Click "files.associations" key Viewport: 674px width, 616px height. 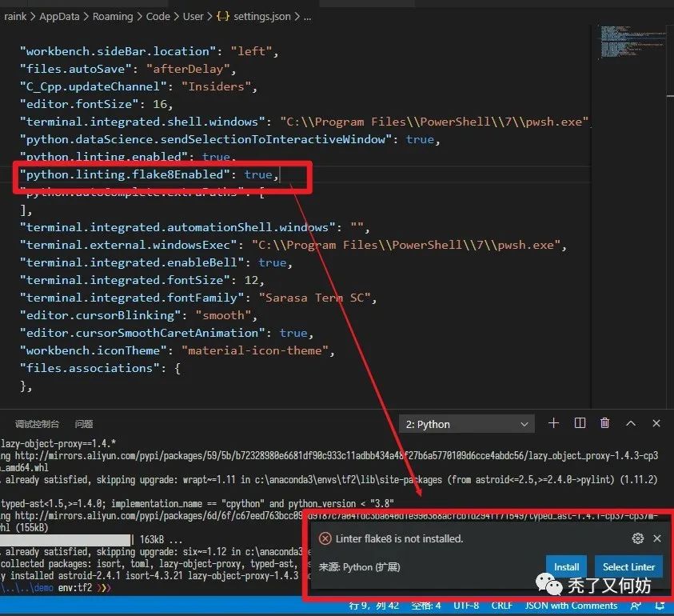90,368
